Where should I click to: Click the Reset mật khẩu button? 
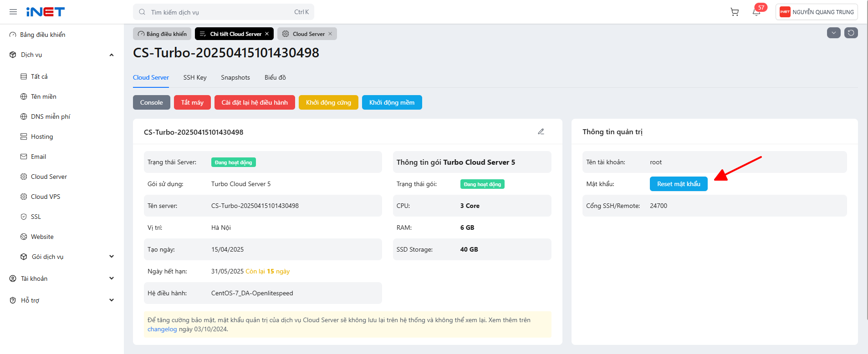[678, 184]
